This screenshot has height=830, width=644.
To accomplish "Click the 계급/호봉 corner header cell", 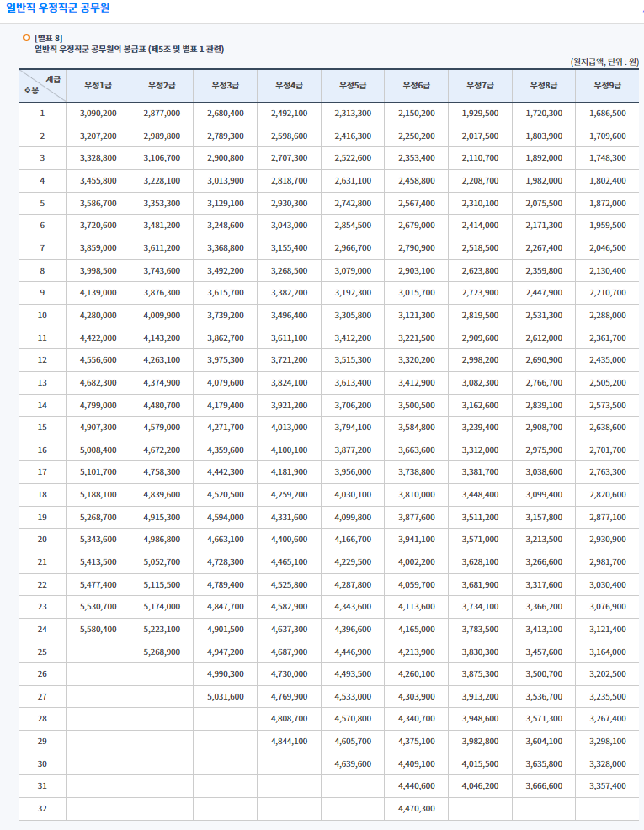I will (x=42, y=85).
